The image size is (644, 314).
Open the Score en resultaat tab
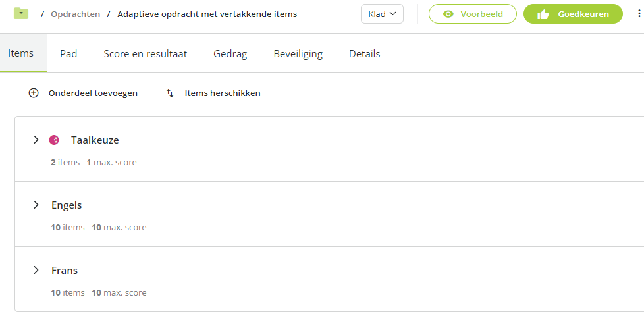click(146, 54)
